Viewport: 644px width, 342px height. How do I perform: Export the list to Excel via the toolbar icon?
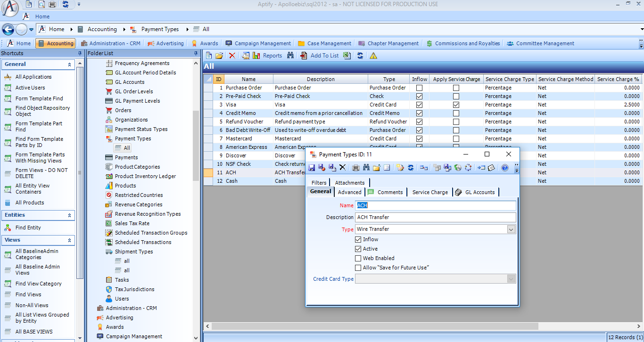(346, 55)
